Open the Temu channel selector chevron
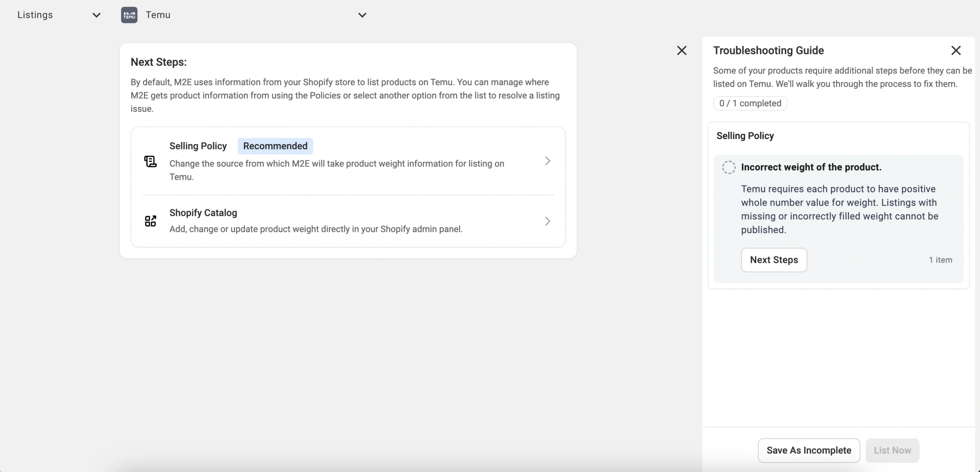The height and width of the screenshot is (472, 980). pos(362,15)
